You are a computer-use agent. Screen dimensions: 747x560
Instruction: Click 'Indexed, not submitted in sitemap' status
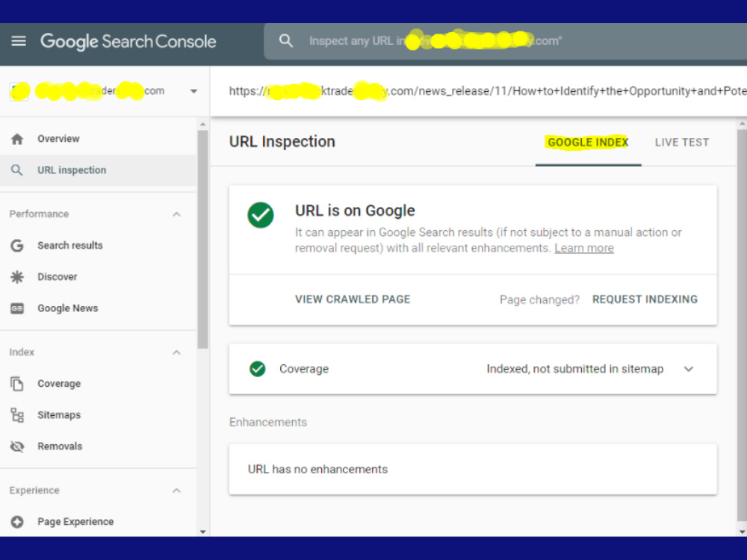click(x=575, y=369)
